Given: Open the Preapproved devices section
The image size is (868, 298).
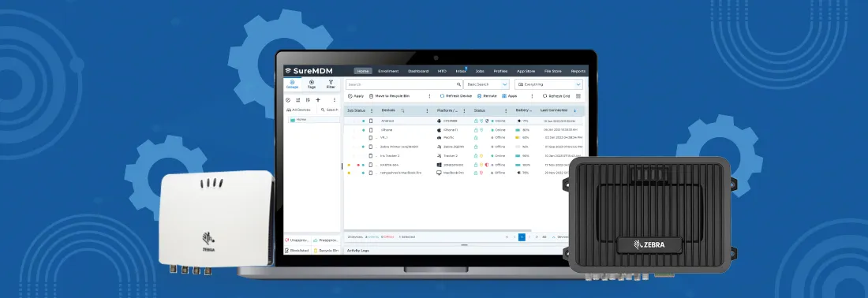Looking at the screenshot, I should pyautogui.click(x=326, y=240).
